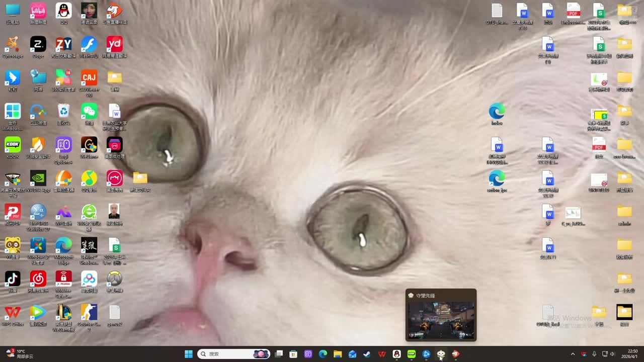This screenshot has width=644, height=362.
Task: Open the Cytoscape desktop shortcut
Action: [x=13, y=45]
